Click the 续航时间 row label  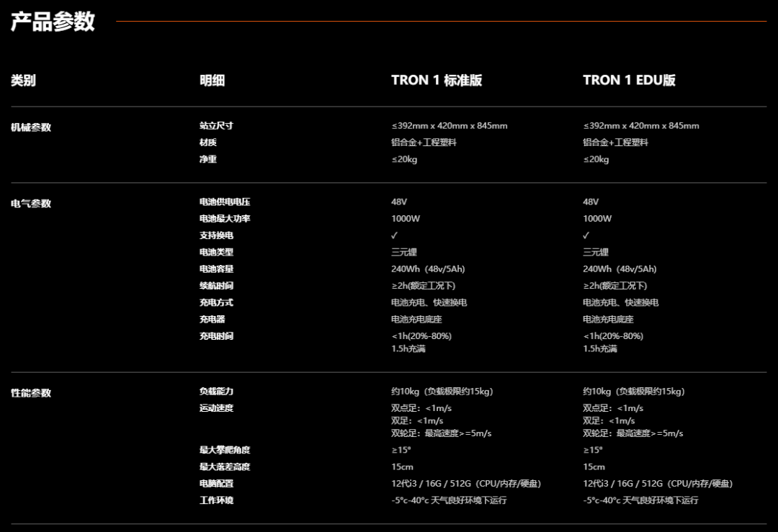[216, 286]
